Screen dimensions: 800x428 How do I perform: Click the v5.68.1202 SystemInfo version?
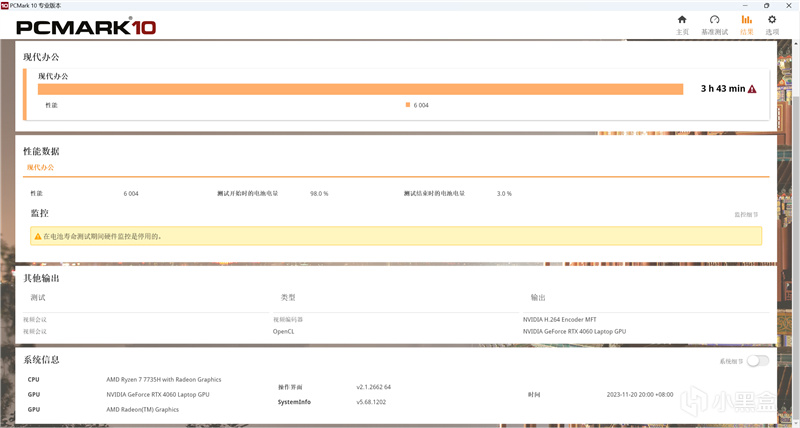(371, 402)
